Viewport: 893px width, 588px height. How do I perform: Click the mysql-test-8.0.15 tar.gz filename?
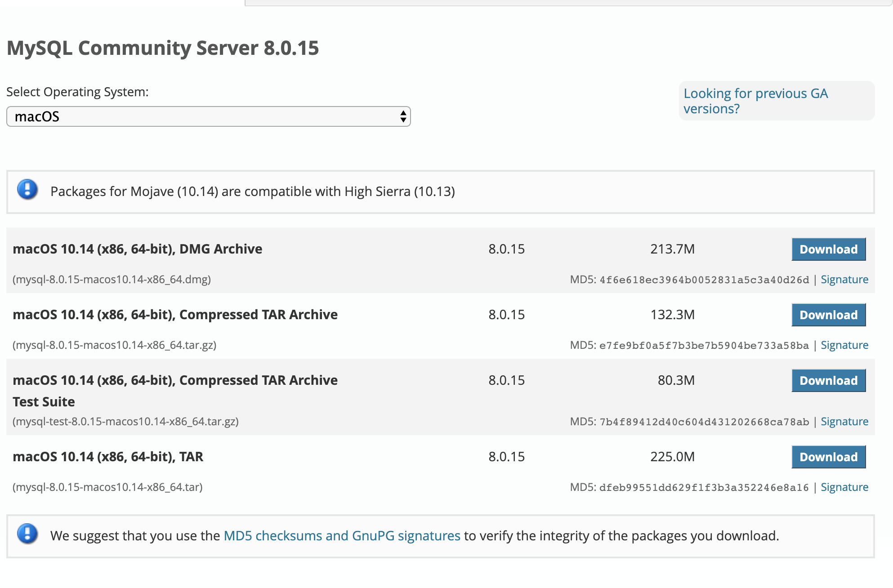(x=125, y=422)
